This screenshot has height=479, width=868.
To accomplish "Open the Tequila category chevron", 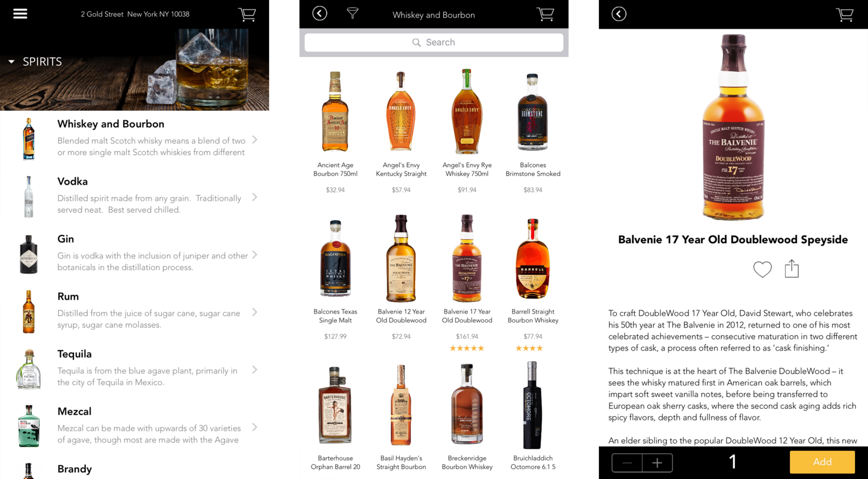I will (x=255, y=370).
